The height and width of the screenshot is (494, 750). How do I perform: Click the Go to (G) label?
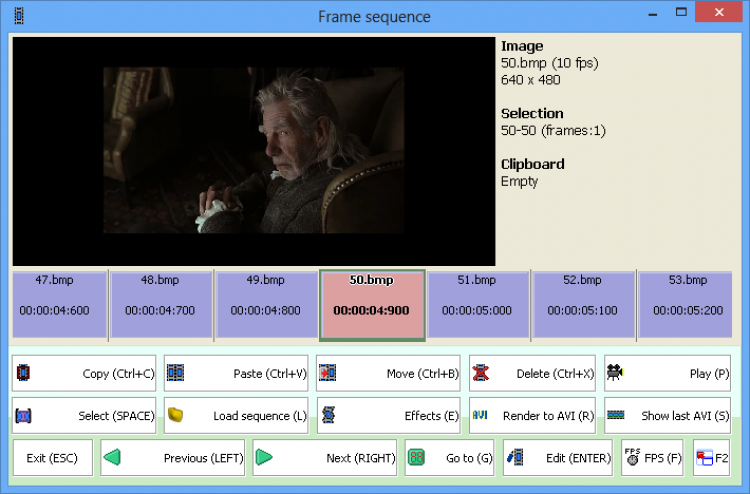coord(469,458)
